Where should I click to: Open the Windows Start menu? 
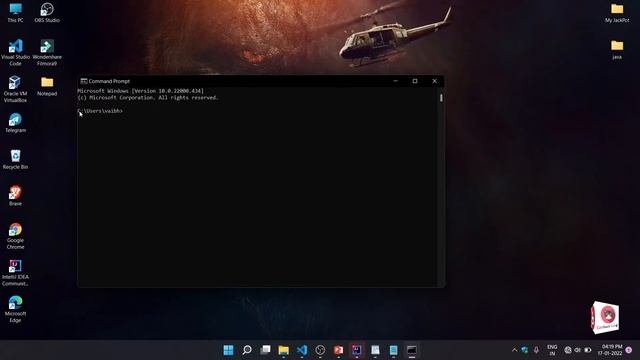(x=229, y=350)
